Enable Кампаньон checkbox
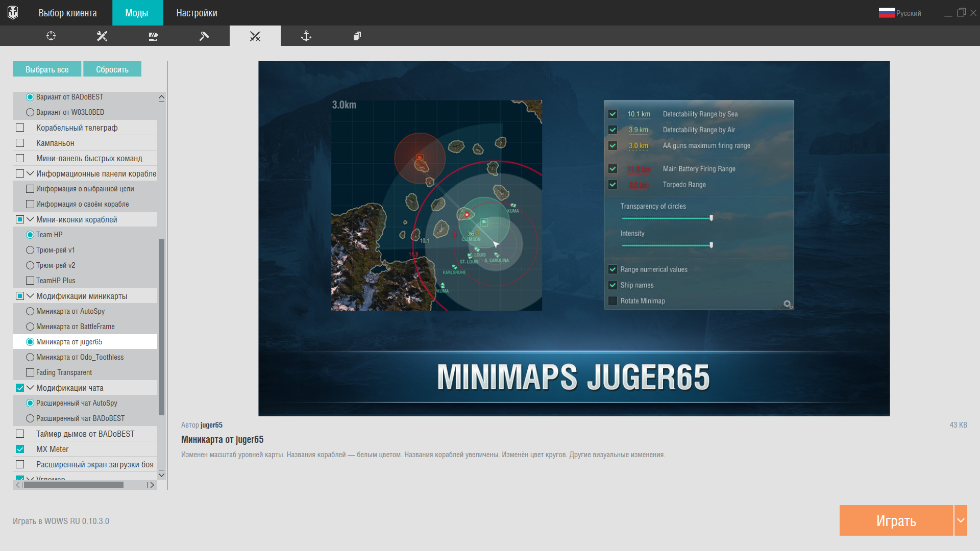The image size is (980, 551). click(20, 143)
